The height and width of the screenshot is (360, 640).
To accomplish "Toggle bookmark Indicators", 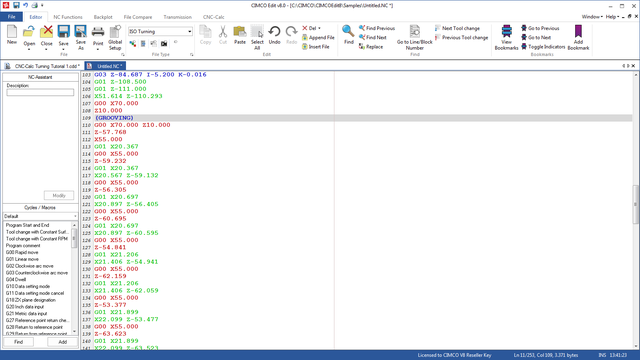I will point(543,47).
